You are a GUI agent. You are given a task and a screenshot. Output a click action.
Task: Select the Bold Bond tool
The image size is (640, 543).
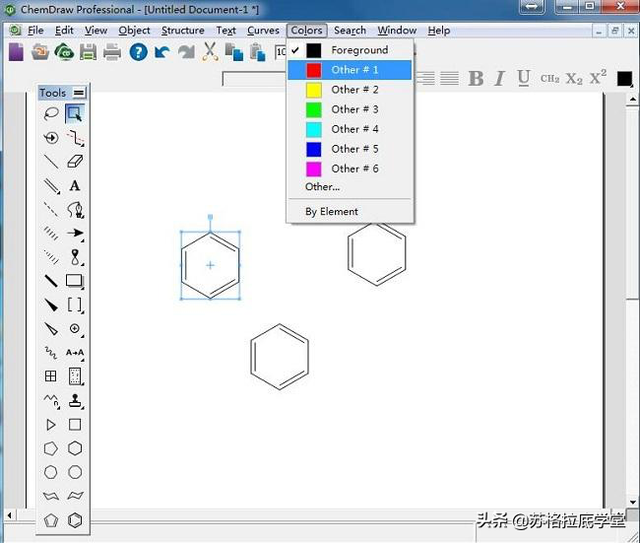coord(51,281)
